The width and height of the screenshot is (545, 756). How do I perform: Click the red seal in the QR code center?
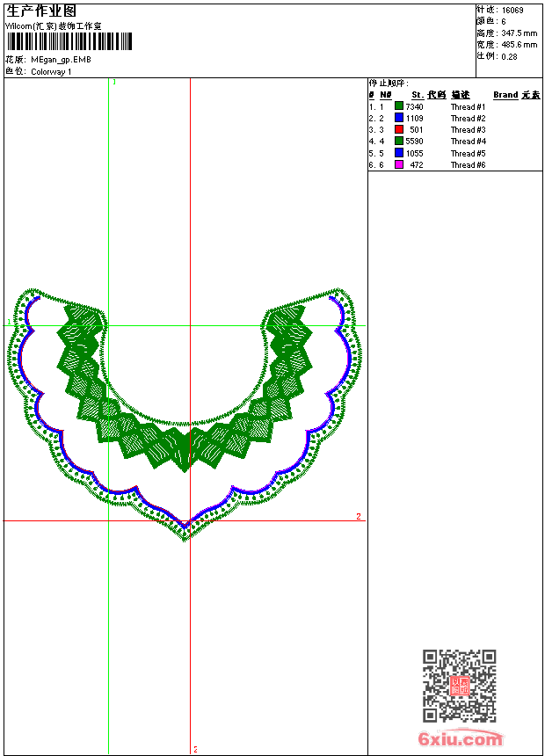[459, 686]
